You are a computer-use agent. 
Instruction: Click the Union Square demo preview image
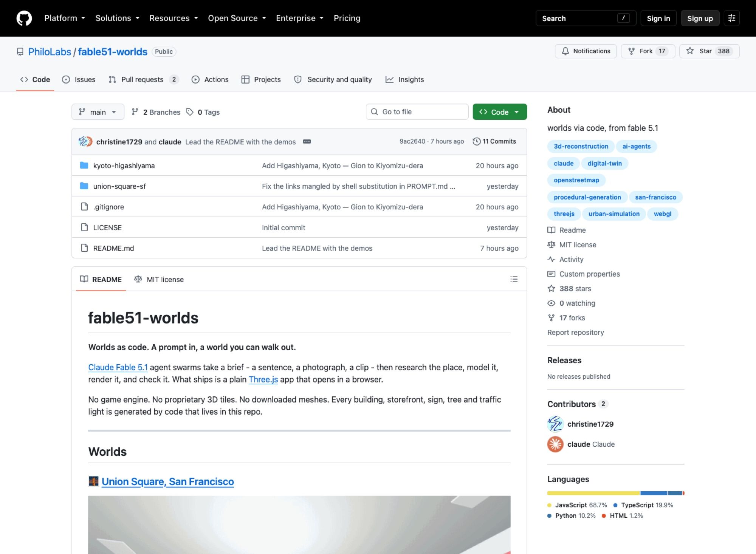[299, 525]
